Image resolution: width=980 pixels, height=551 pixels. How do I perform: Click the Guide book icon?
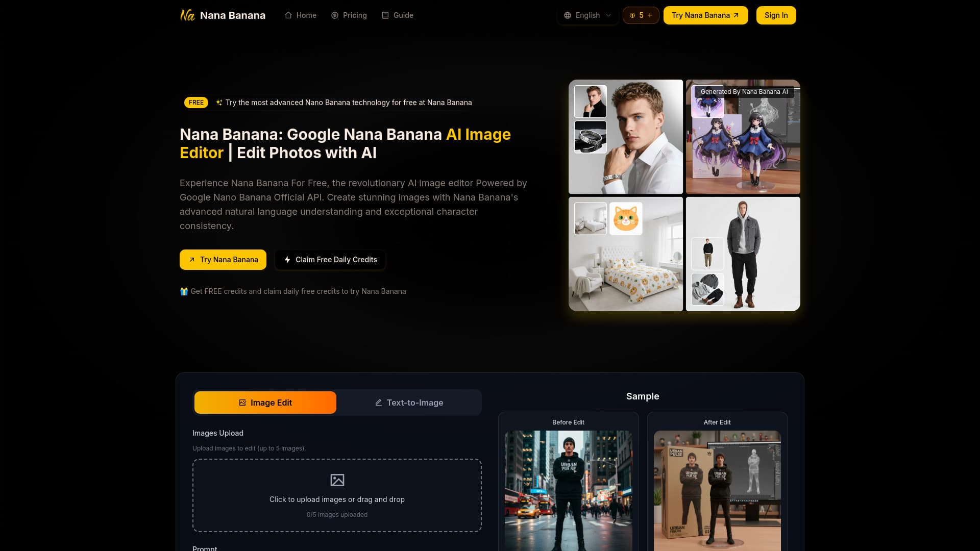[385, 15]
